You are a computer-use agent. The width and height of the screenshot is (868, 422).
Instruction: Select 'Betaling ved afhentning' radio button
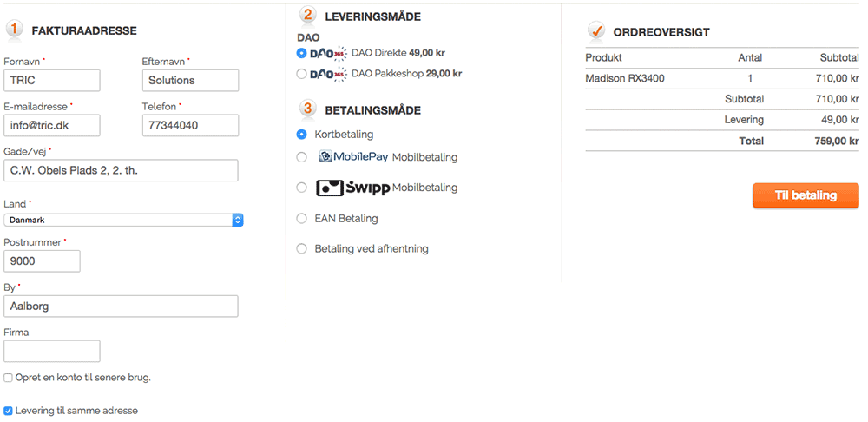pyautogui.click(x=302, y=249)
